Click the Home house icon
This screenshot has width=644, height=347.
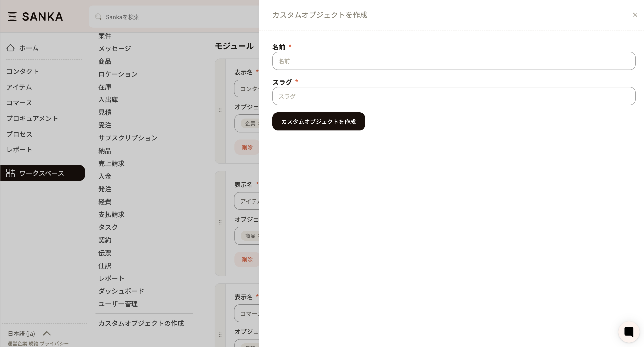click(x=11, y=47)
